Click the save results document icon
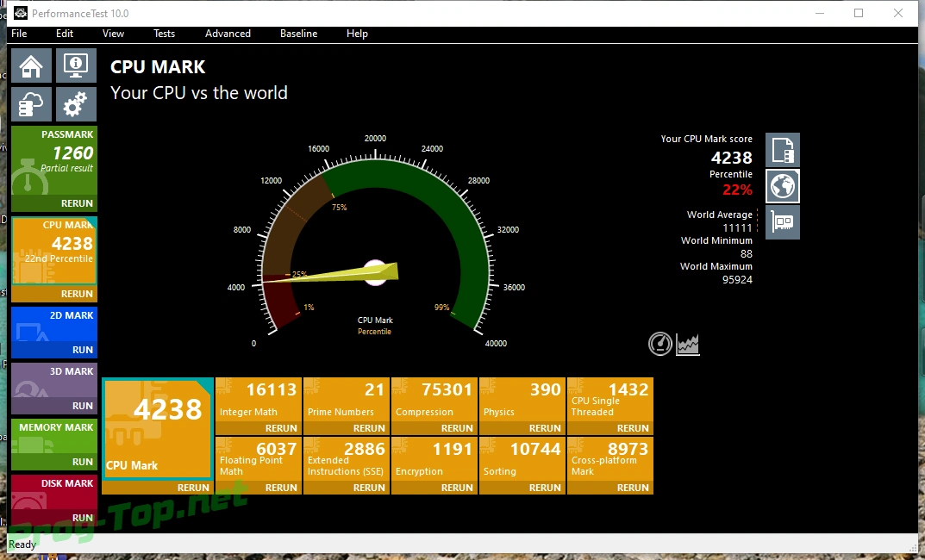This screenshot has height=560, width=925. (782, 150)
